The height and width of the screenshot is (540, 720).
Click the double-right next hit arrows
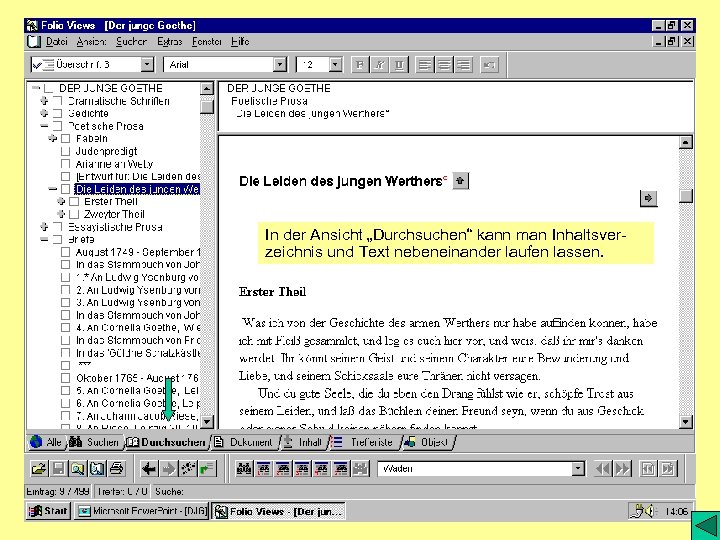click(x=623, y=468)
